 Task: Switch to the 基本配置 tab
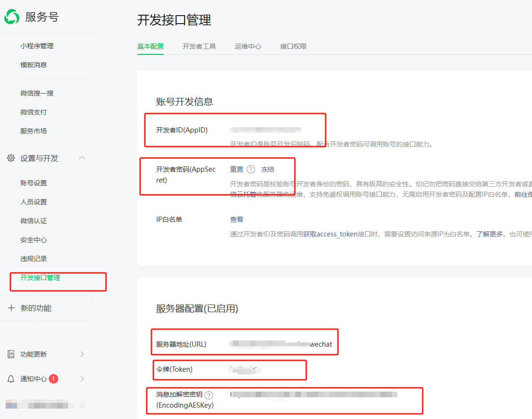[151, 46]
